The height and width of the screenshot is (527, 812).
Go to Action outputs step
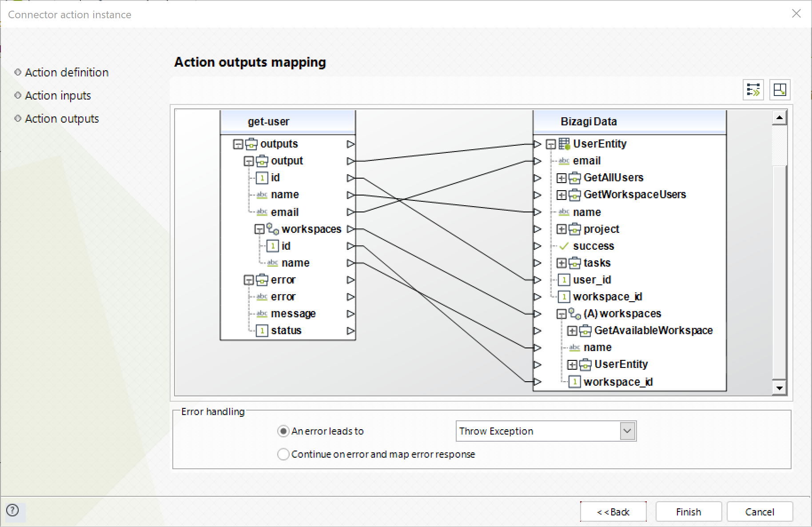pos(62,119)
